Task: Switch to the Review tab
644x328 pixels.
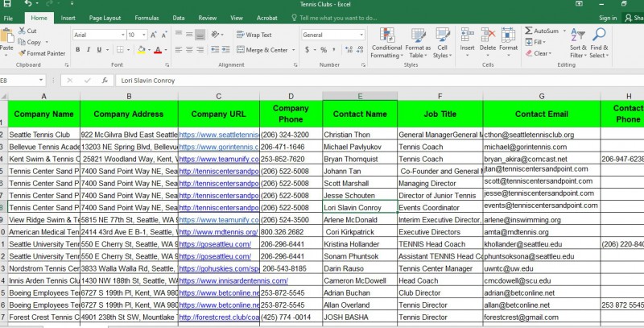Action: tap(208, 18)
